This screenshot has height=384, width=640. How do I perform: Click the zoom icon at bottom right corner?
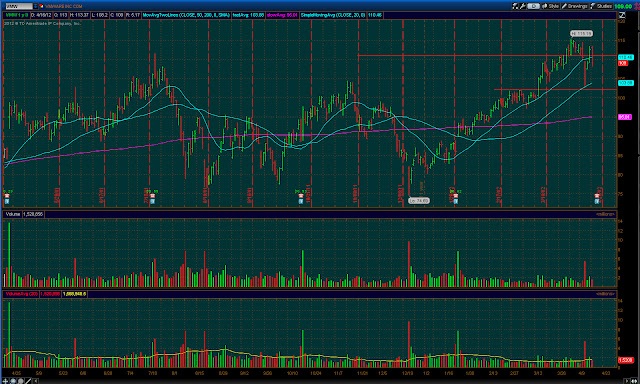(x=635, y=381)
